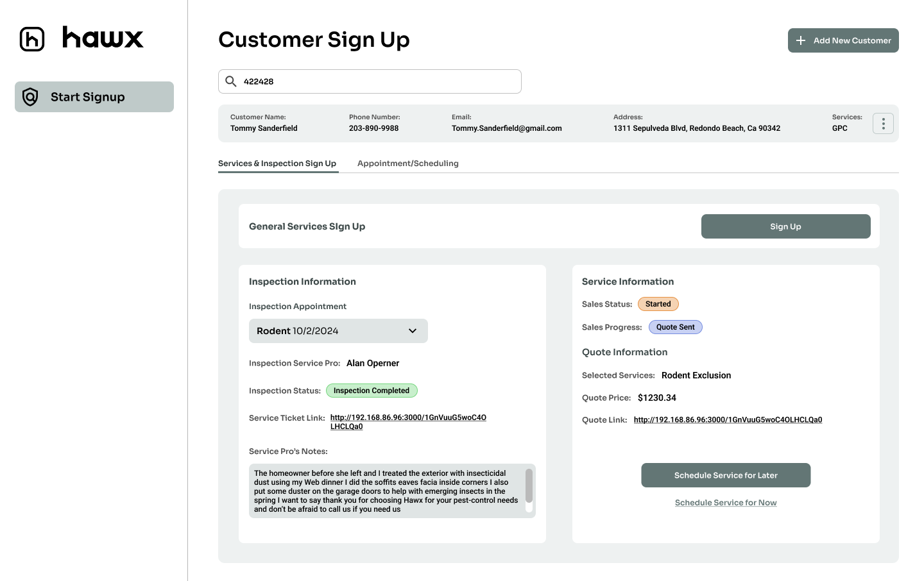
Task: Expand the Rodent 10/2/2024 appointment dropdown
Action: tap(338, 330)
